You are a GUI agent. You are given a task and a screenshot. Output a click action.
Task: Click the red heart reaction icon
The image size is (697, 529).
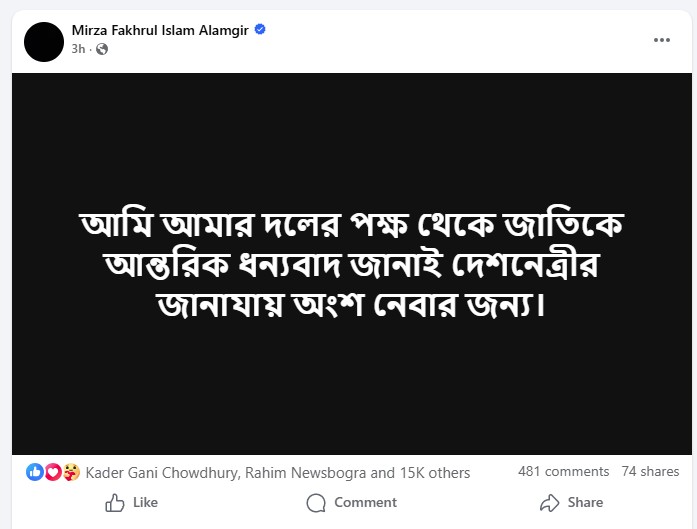(53, 472)
